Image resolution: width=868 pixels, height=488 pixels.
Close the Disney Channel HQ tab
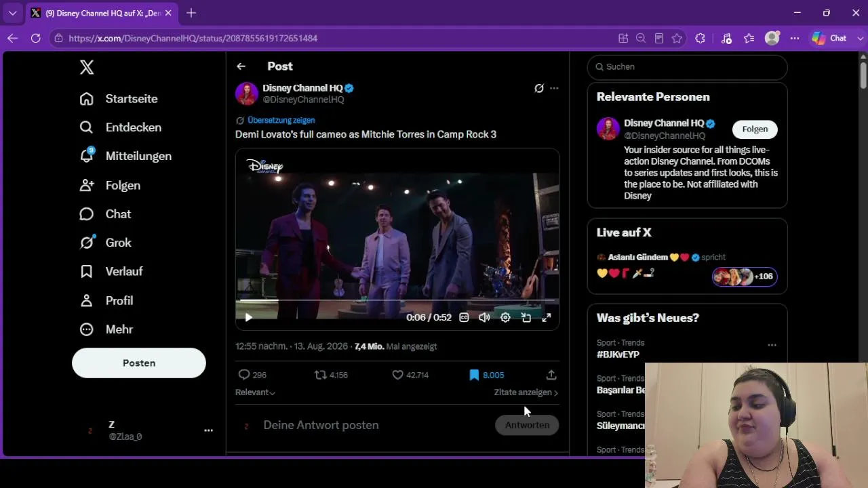click(168, 13)
